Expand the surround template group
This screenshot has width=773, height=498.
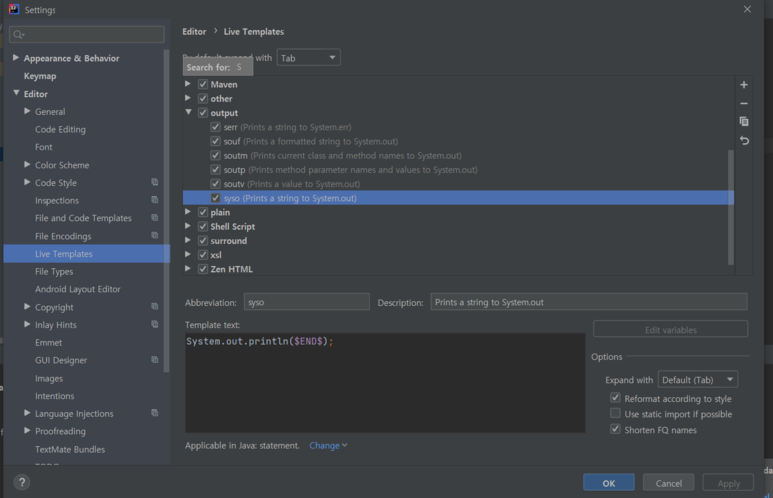coord(188,240)
